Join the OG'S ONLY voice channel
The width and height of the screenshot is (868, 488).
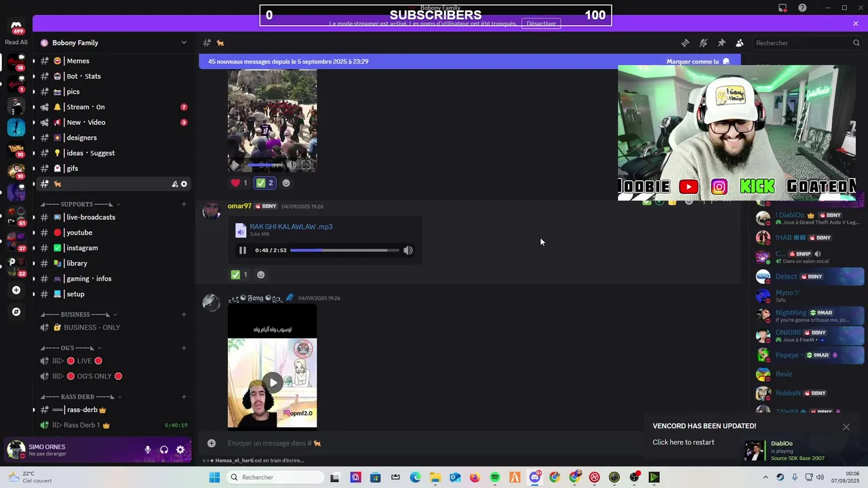coord(112,376)
